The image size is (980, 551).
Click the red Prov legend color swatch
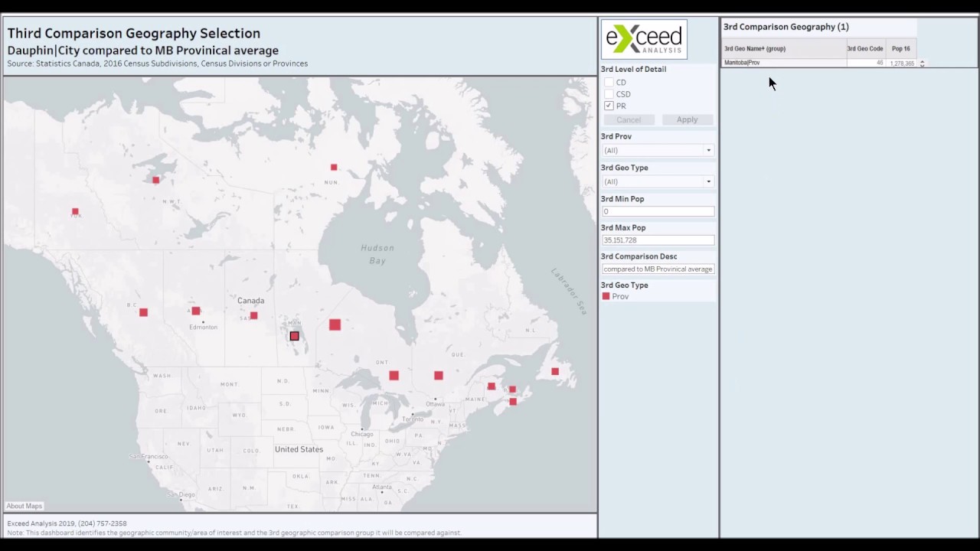coord(606,296)
